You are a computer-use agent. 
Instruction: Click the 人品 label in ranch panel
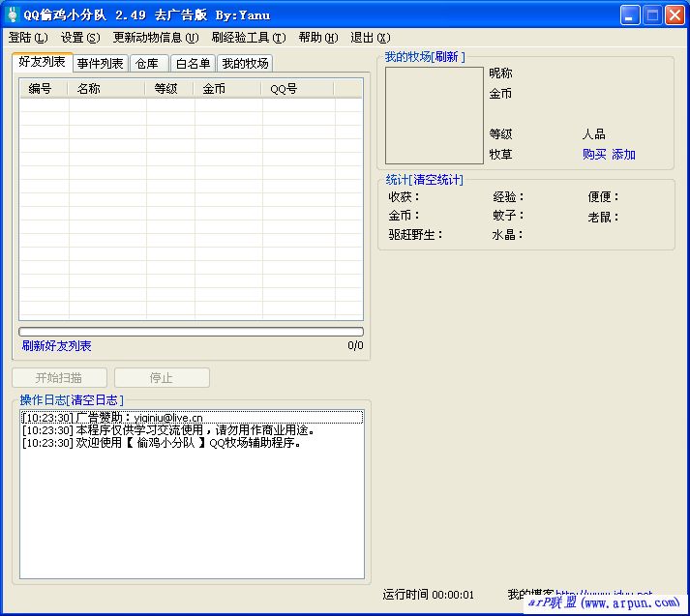594,134
